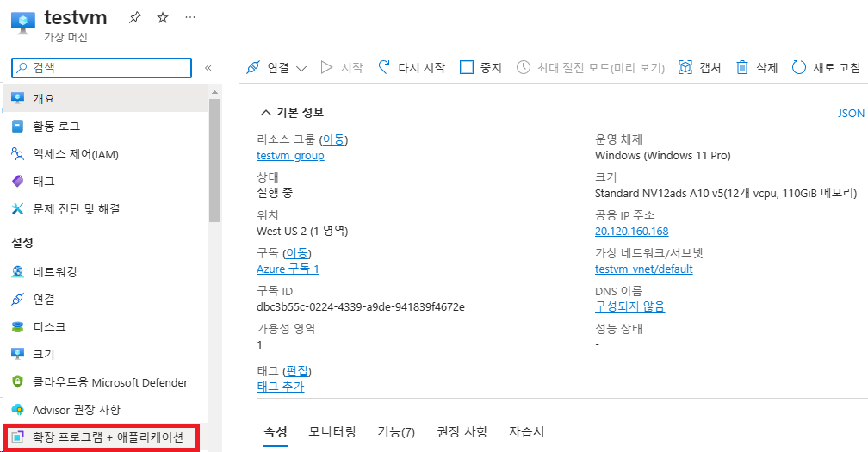Click the 다시 시작 restart arrow icon
The width and height of the screenshot is (868, 452).
384,67
